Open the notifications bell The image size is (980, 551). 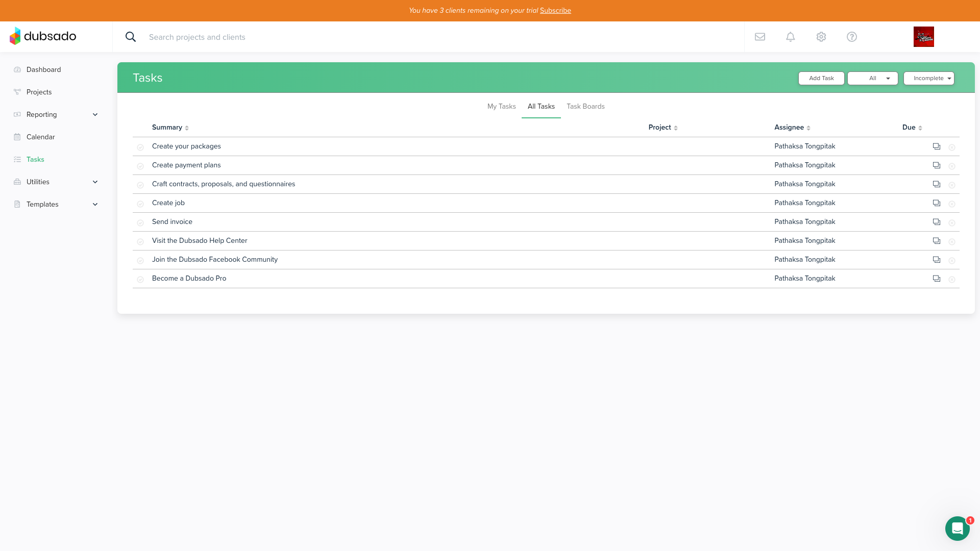(x=790, y=37)
